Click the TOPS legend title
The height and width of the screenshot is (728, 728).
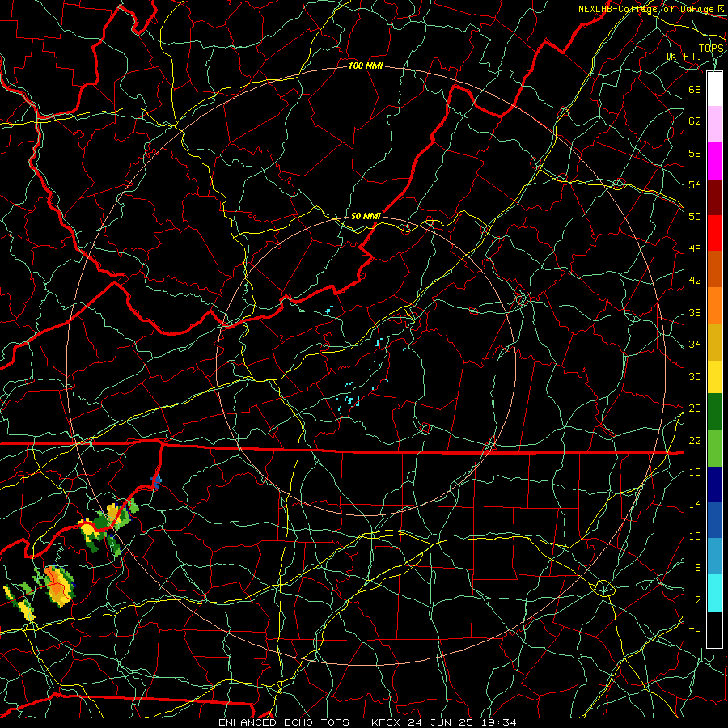pyautogui.click(x=711, y=49)
